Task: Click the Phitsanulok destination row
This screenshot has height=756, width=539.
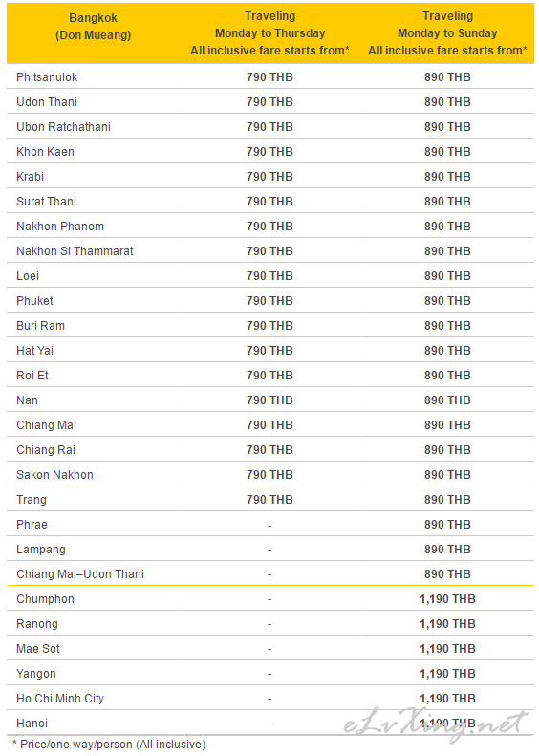Action: pos(270,77)
